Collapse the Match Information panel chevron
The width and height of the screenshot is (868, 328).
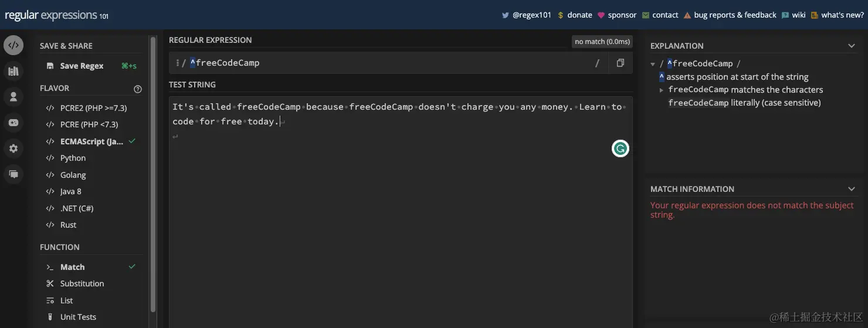(x=852, y=189)
